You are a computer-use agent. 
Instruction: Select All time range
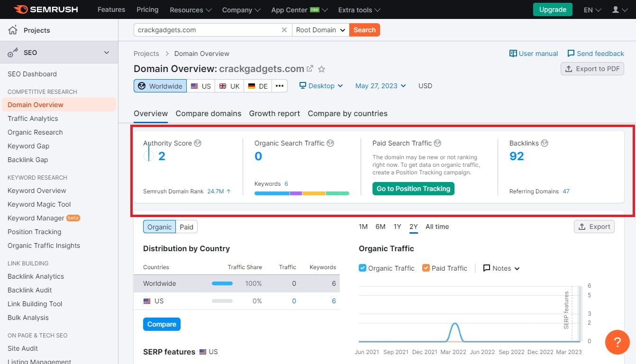coord(437,227)
